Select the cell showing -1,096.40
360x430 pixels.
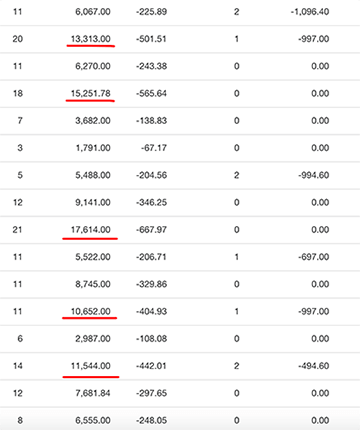coord(310,12)
